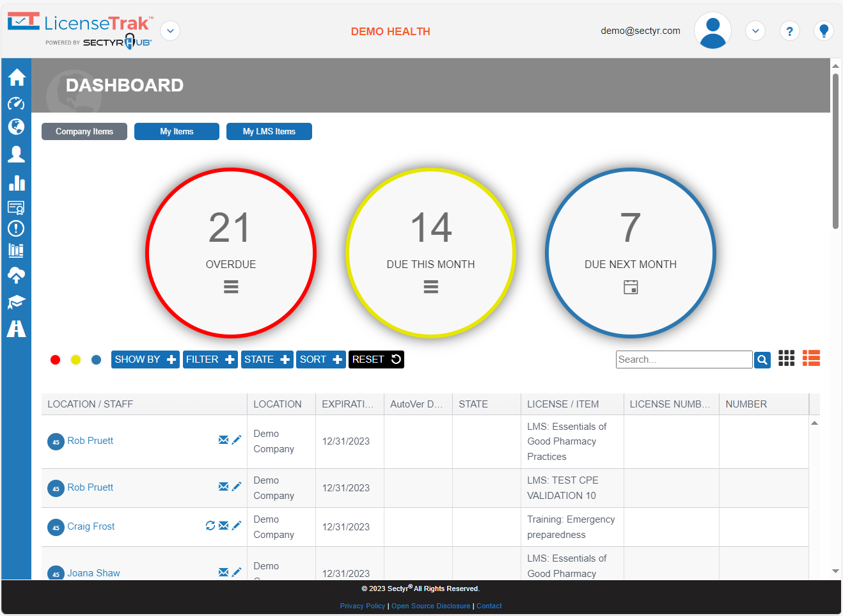Open the Contact link
This screenshot has height=616, width=843.
(x=489, y=606)
